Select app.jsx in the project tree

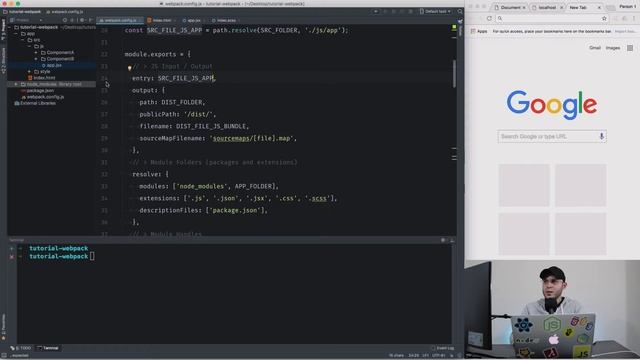pos(51,65)
